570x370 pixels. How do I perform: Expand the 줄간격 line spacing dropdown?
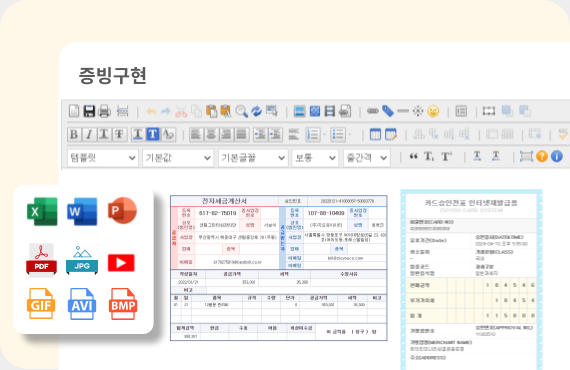(x=367, y=158)
